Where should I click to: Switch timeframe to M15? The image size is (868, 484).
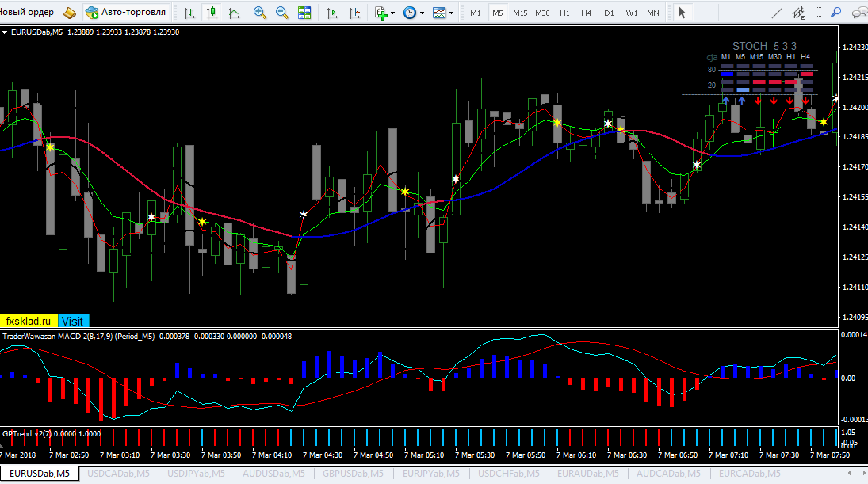[520, 13]
